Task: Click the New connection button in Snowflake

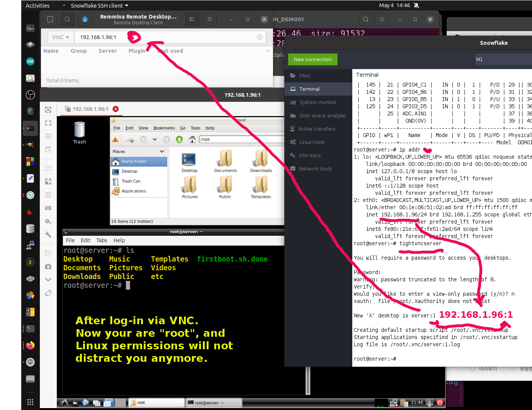Action: click(313, 60)
